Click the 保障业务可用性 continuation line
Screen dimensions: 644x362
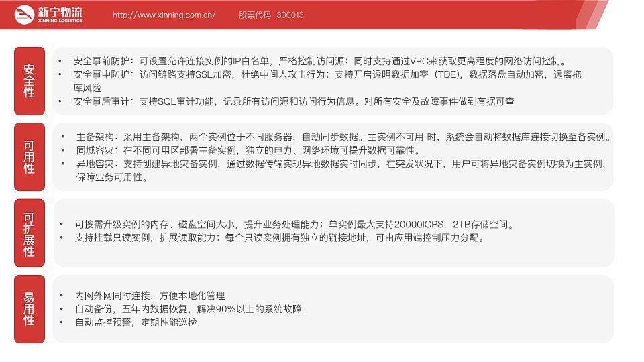pos(112,177)
